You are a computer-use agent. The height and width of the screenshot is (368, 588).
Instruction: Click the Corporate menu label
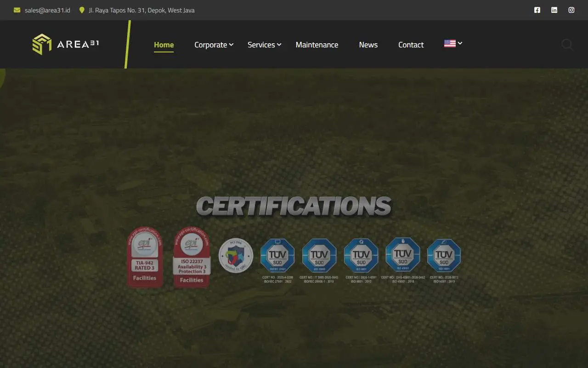point(211,45)
